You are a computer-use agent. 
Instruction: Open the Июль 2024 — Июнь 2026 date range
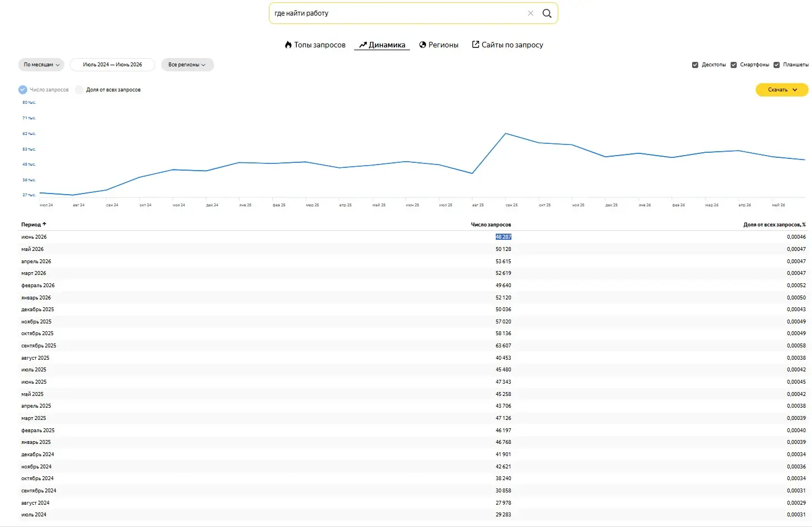pyautogui.click(x=112, y=65)
